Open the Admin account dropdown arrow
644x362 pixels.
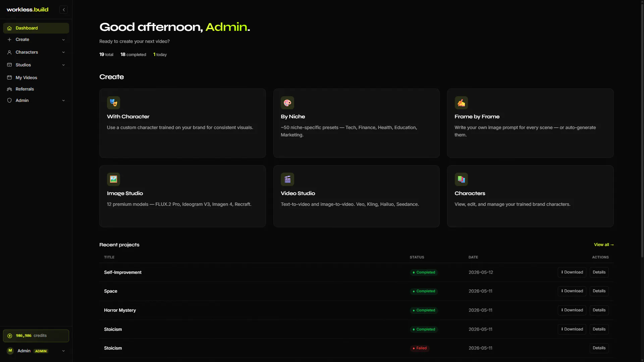tap(63, 351)
